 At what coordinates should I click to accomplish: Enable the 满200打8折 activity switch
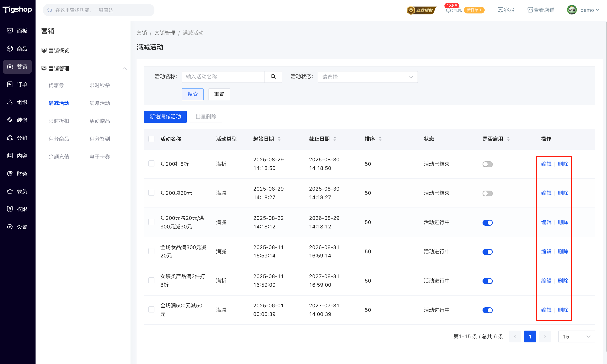487,164
